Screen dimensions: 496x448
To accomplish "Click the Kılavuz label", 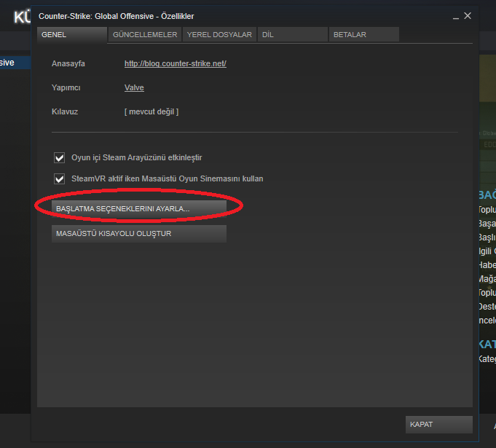I will click(x=65, y=111).
